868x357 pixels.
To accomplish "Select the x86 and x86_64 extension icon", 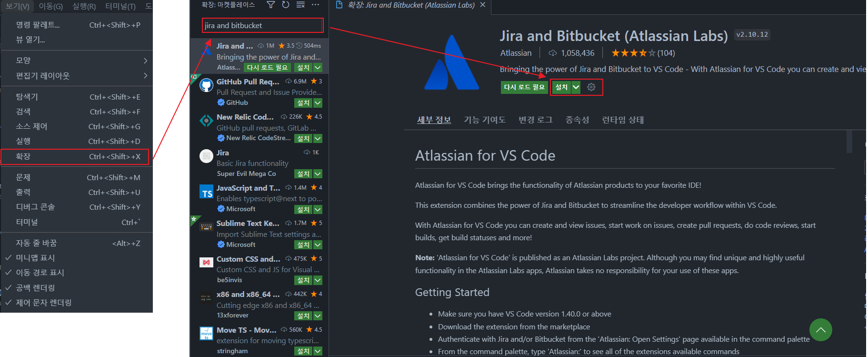I will 206,298.
